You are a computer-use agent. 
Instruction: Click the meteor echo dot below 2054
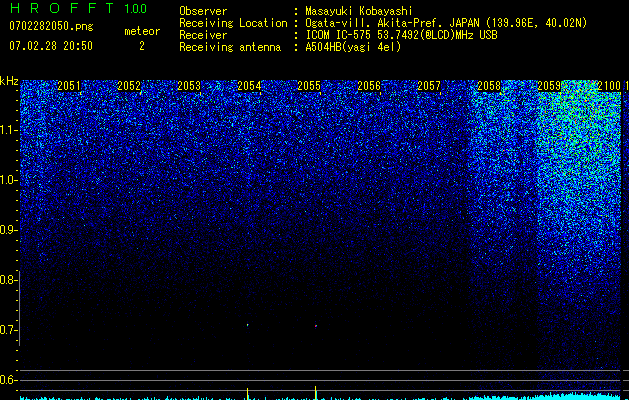(x=248, y=325)
